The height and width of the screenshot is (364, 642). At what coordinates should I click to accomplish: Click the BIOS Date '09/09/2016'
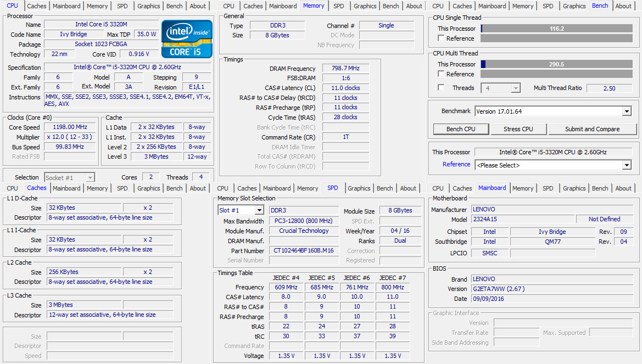click(x=552, y=299)
